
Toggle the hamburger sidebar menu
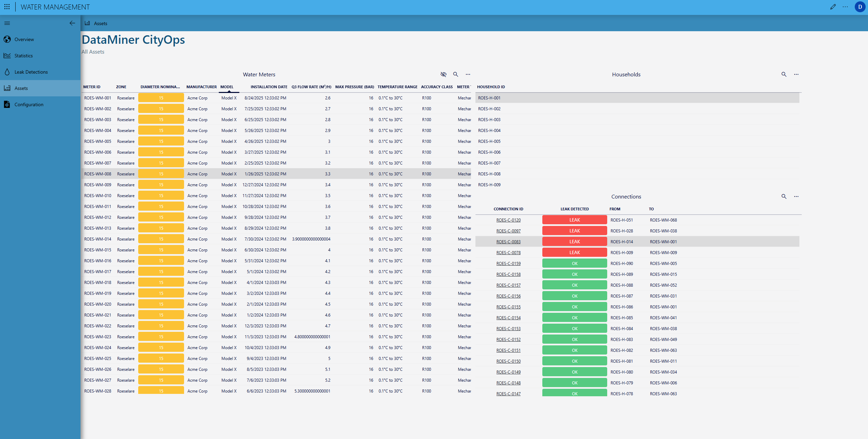click(x=7, y=23)
